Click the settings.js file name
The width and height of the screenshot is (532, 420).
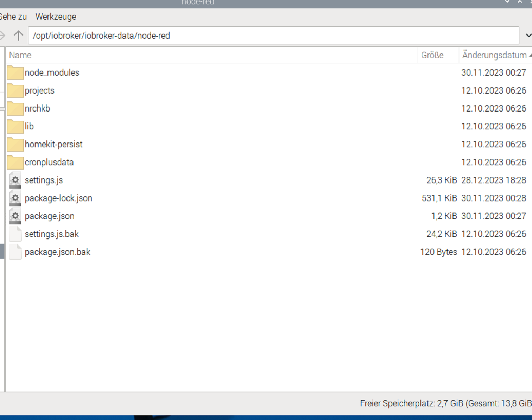pos(44,180)
